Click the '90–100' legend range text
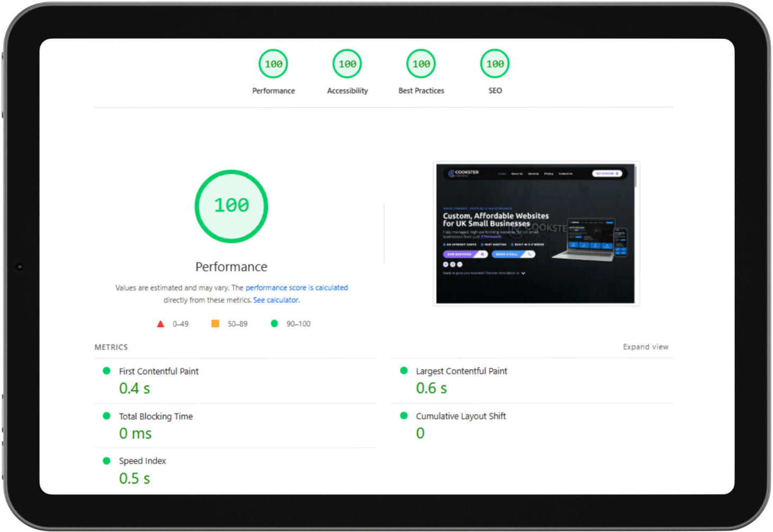 [x=299, y=324]
